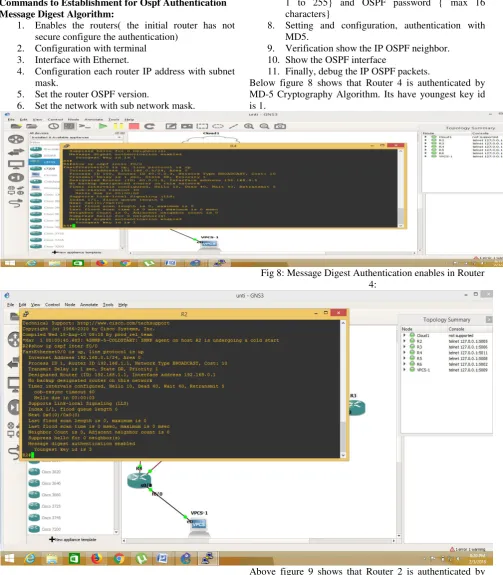Viewport: 503px width, 575px height.
Task: Click upper canvas horizontal scrollbar
Action: point(272,253)
